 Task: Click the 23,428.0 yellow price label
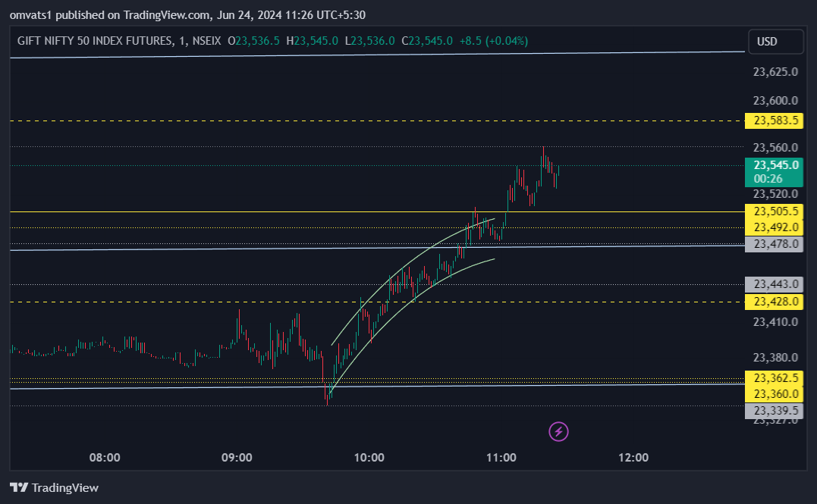click(x=775, y=302)
